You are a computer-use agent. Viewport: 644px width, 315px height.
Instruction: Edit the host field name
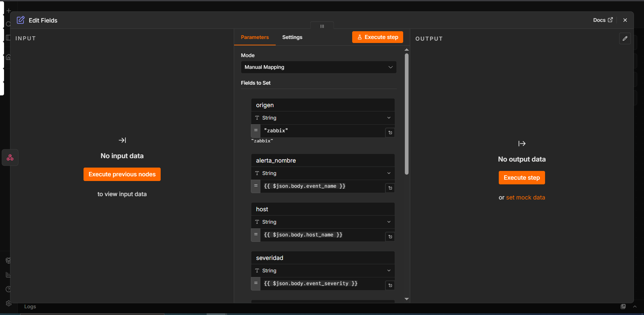coord(323,209)
